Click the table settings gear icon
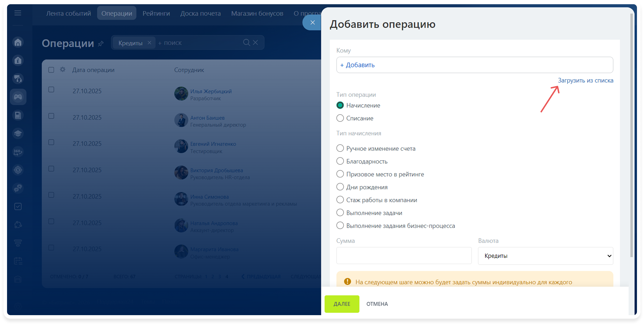 click(x=62, y=70)
